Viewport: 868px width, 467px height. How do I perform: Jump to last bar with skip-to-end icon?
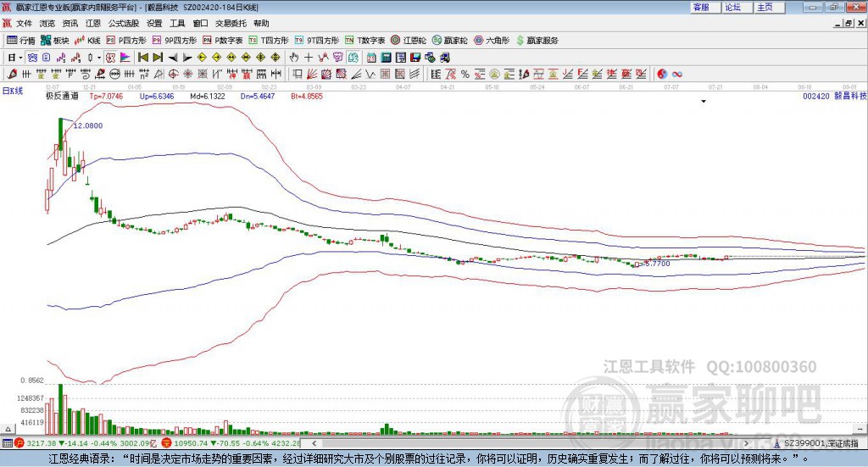[158, 58]
